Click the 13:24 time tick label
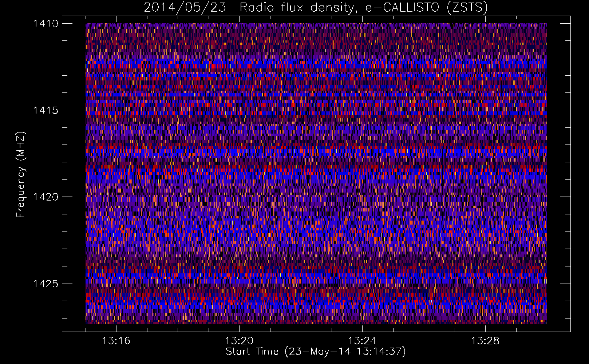 point(362,341)
